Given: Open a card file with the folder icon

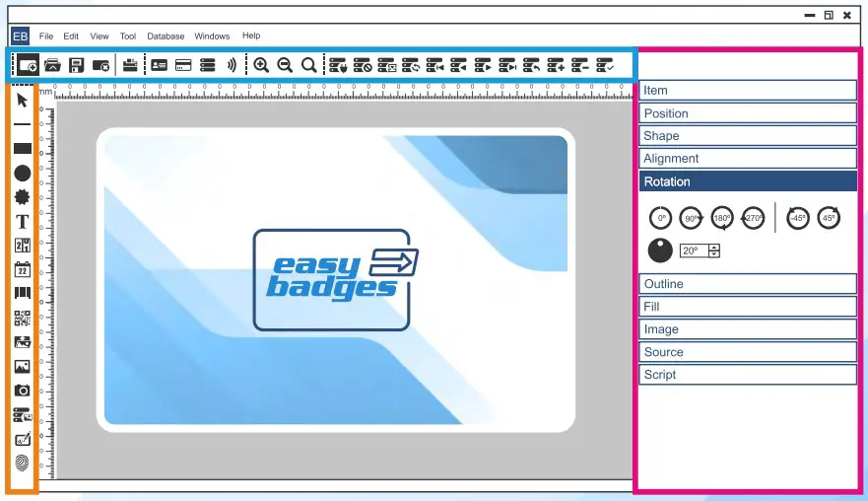Looking at the screenshot, I should (x=52, y=65).
